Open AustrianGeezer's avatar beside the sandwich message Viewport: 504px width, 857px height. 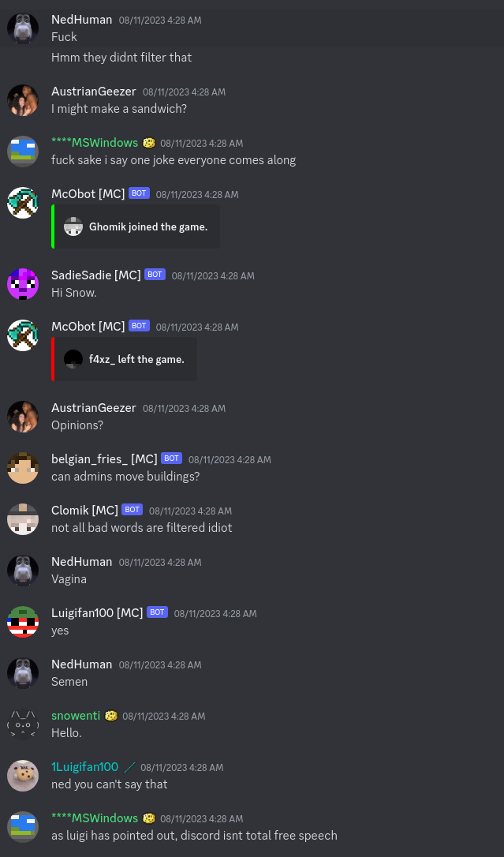[x=23, y=100]
